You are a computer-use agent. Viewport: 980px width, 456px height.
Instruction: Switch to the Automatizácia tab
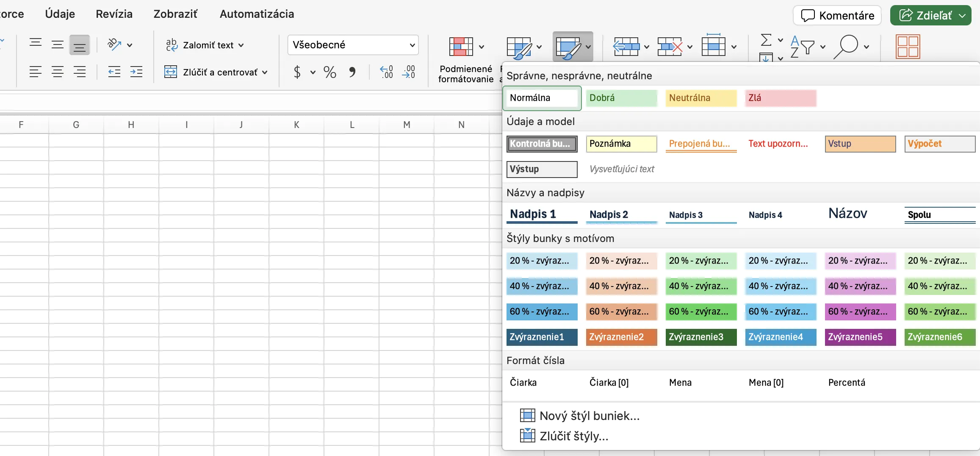(x=257, y=14)
